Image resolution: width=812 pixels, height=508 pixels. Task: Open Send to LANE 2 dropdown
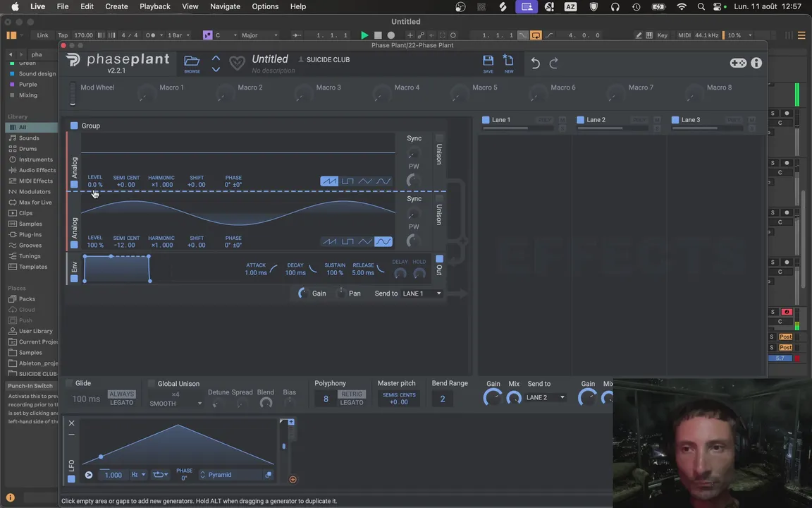point(546,398)
